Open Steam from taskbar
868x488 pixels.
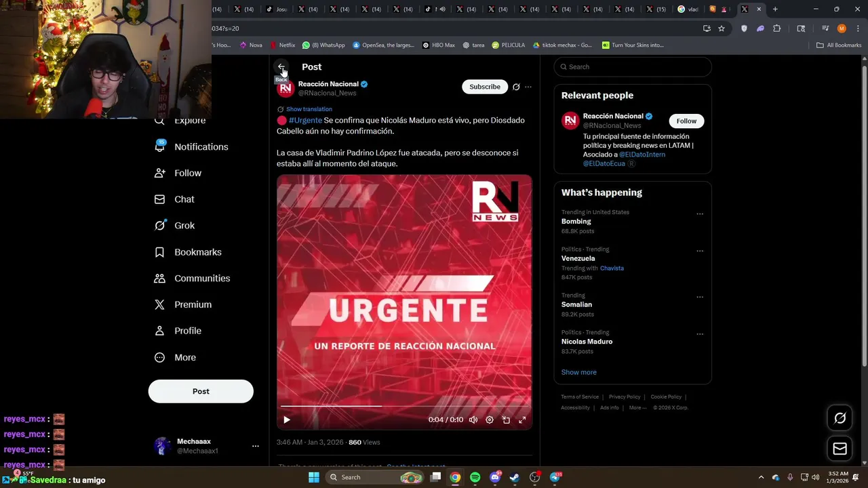coord(515,477)
